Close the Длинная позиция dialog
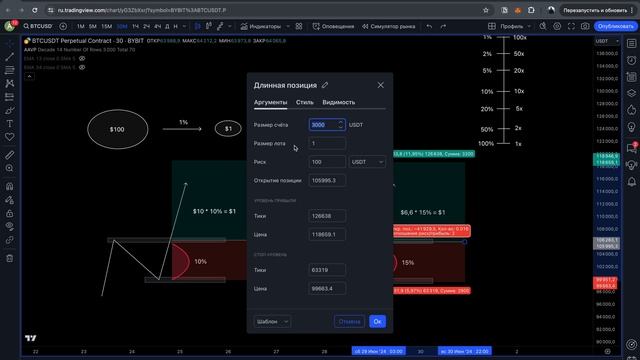 [380, 85]
